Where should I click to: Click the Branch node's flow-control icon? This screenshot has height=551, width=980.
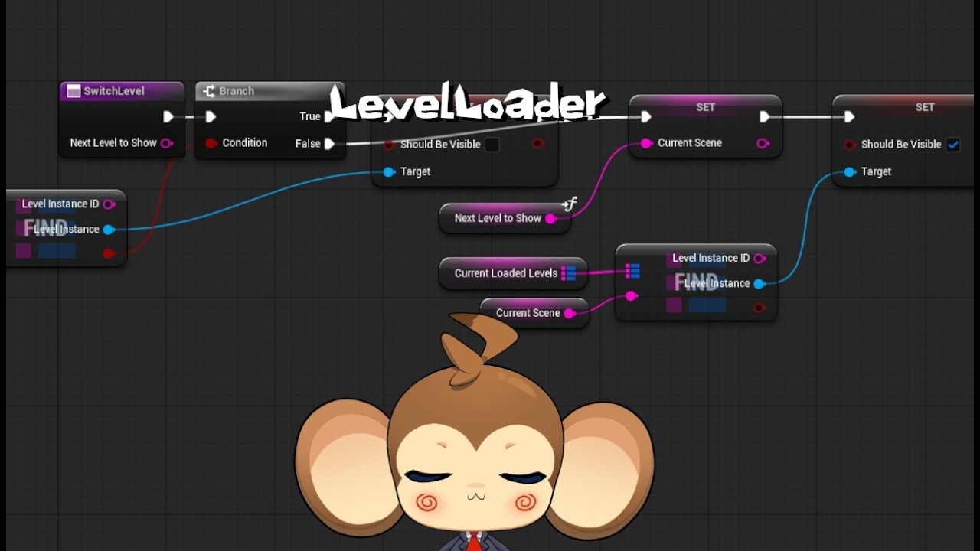click(x=209, y=91)
